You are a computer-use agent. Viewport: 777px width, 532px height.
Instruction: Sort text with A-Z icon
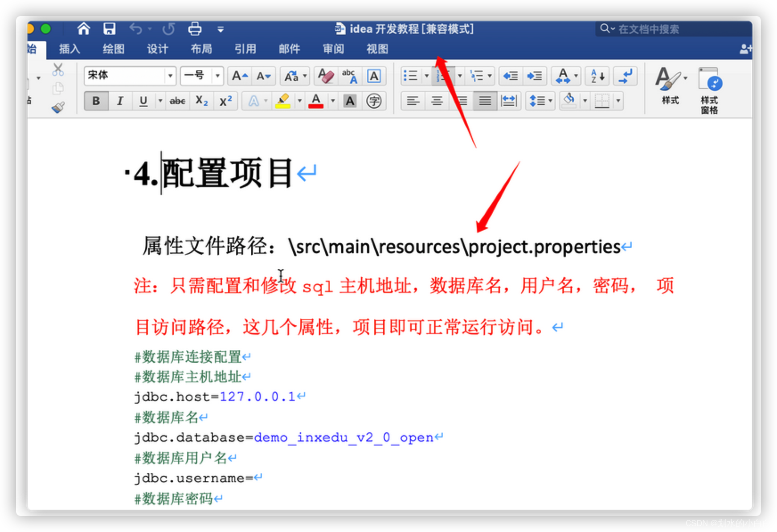(597, 76)
